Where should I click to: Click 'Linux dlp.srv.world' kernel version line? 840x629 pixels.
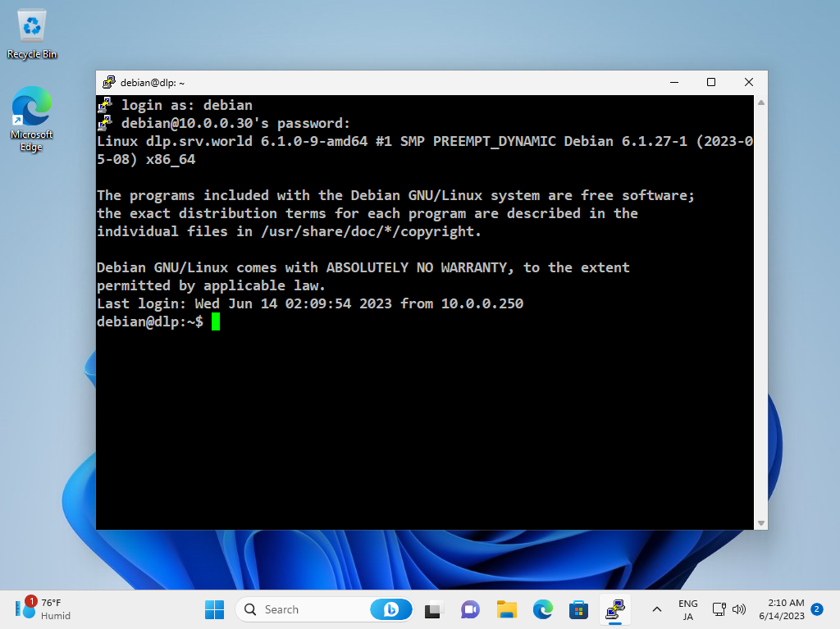click(x=425, y=150)
